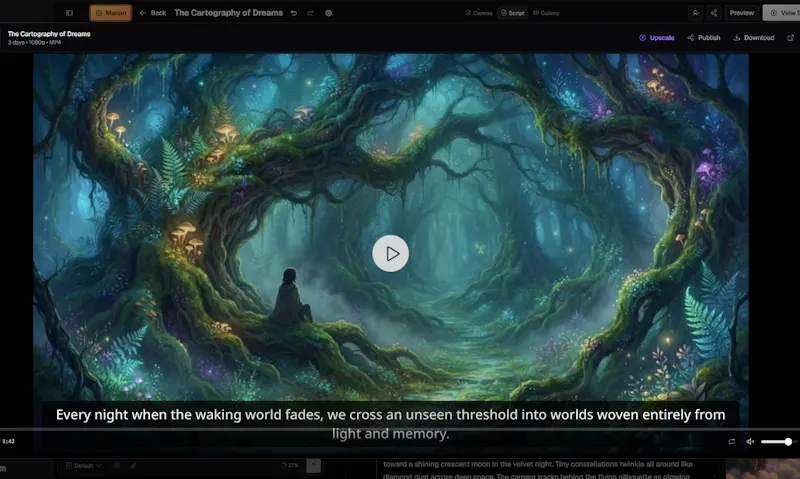
Task: Play the video with center play button
Action: point(390,254)
